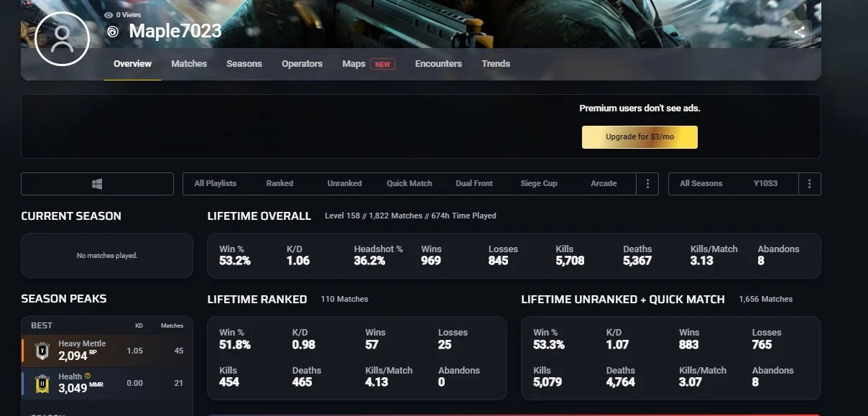Select the Windows platform icon filter

pyautogui.click(x=97, y=184)
